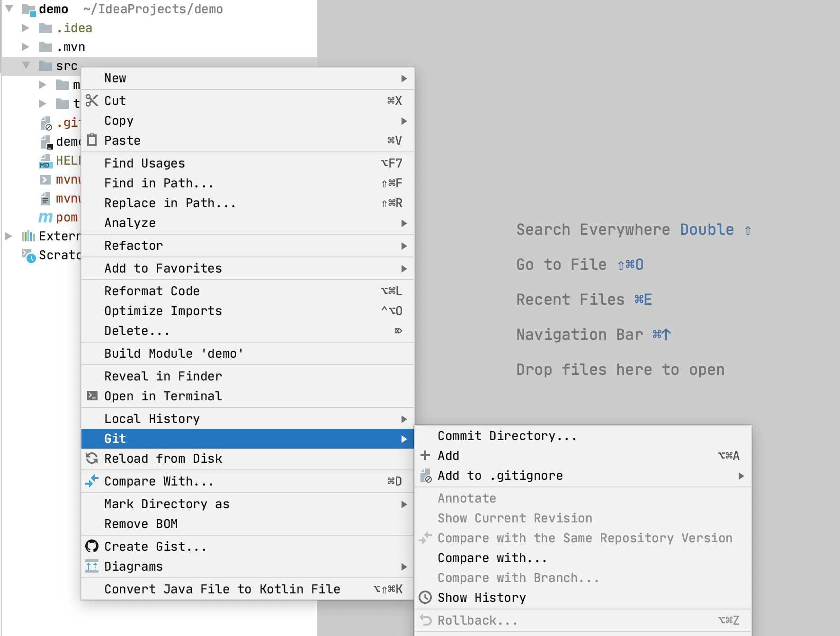Expand the External Libraries node
This screenshot has height=636, width=840.
[x=9, y=236]
